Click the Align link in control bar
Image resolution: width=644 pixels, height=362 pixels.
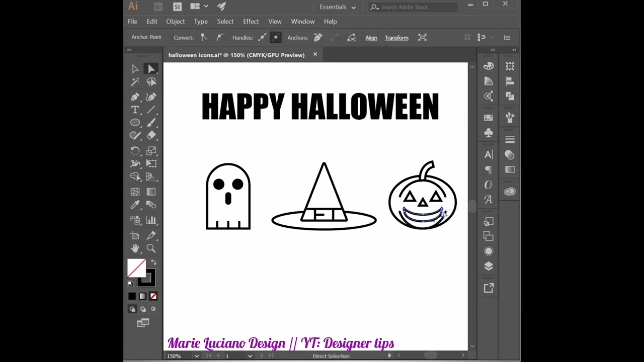[371, 38]
